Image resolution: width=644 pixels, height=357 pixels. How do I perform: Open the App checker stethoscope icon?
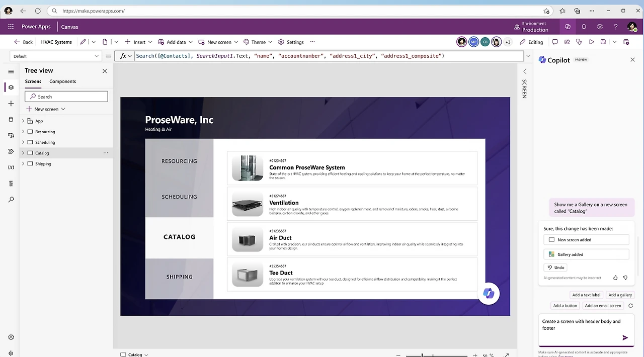(x=579, y=42)
